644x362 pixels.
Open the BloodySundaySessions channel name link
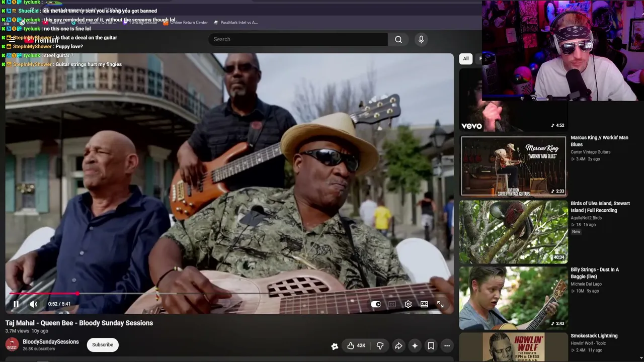point(51,342)
